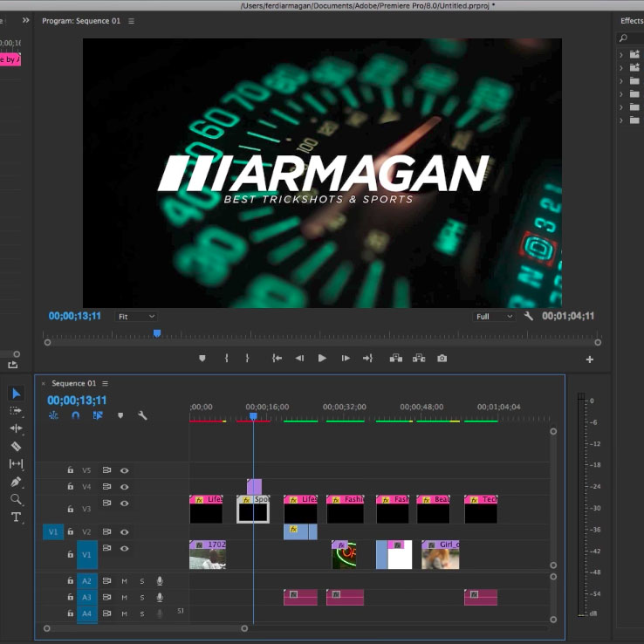644x644 pixels.
Task: Click the timeline playhead timecode 00;00;13;11
Action: pos(77,400)
